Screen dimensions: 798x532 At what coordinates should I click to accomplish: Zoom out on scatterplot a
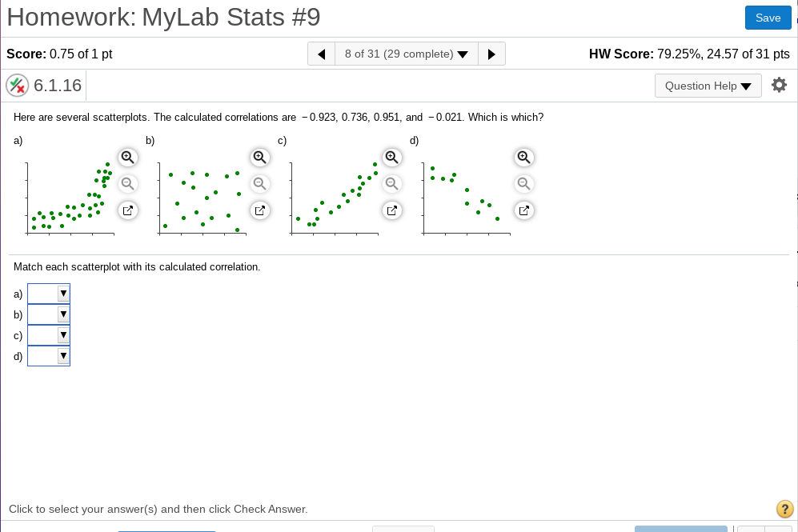point(127,183)
